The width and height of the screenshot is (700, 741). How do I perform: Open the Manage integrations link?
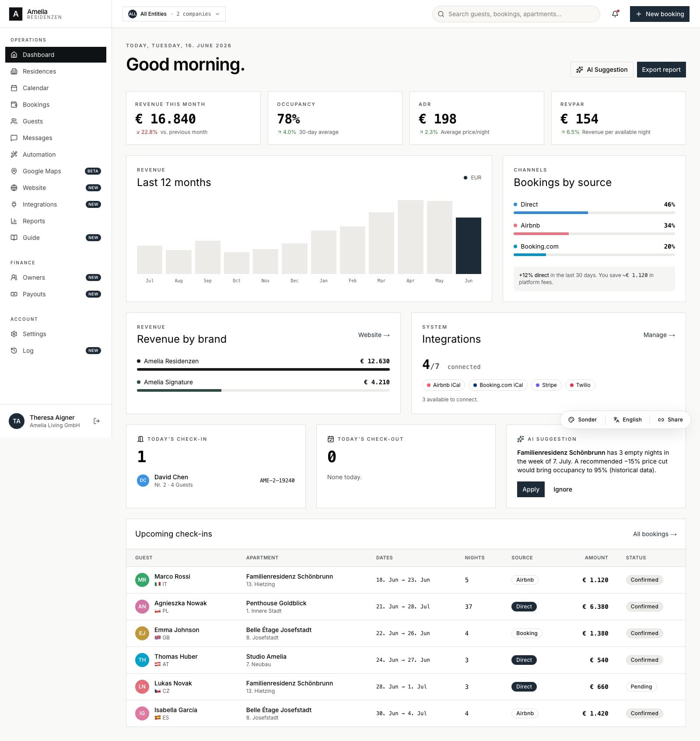click(x=659, y=335)
